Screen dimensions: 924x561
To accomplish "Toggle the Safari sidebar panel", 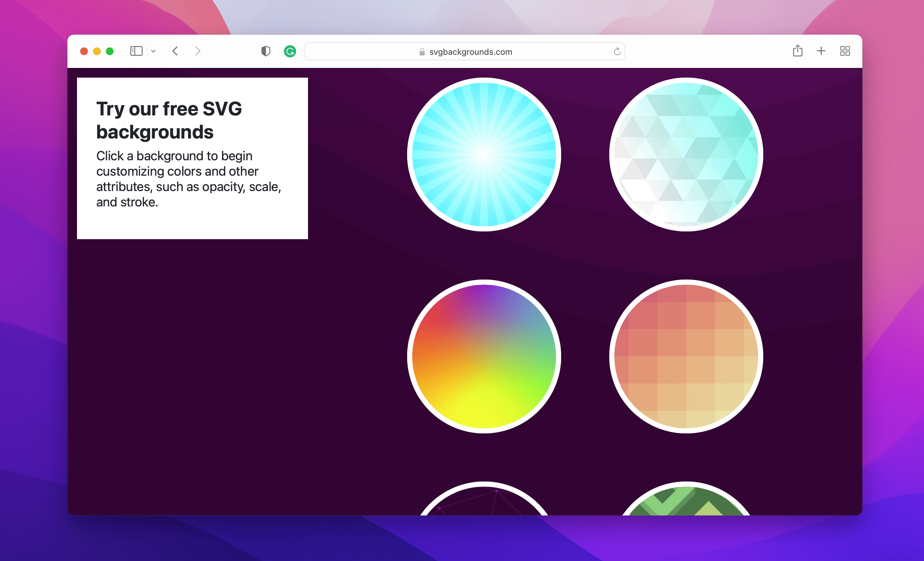I will click(x=136, y=51).
